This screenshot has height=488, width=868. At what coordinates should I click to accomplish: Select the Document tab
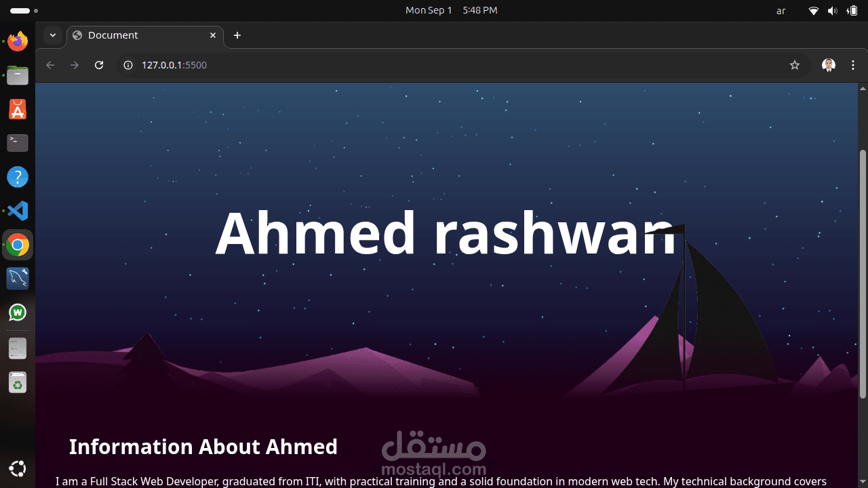pos(145,35)
